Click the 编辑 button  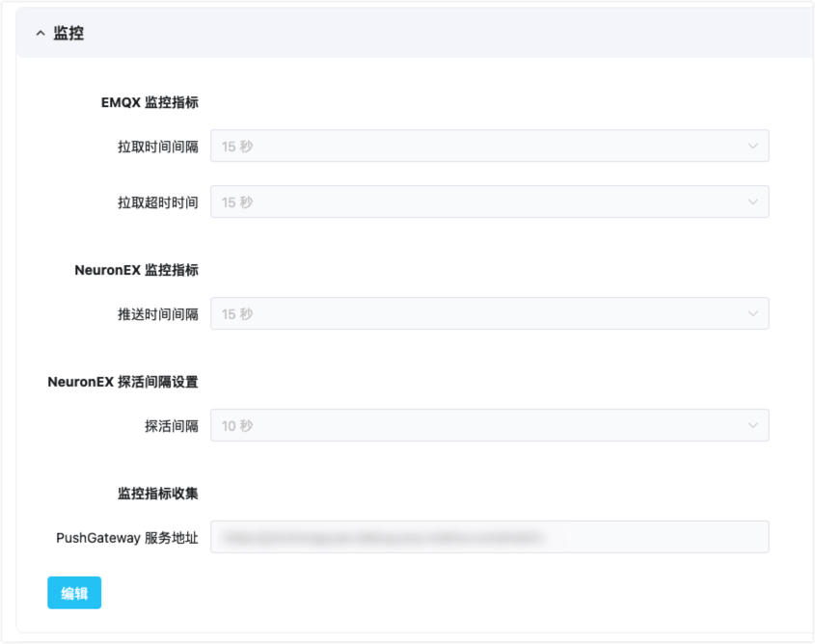click(73, 593)
